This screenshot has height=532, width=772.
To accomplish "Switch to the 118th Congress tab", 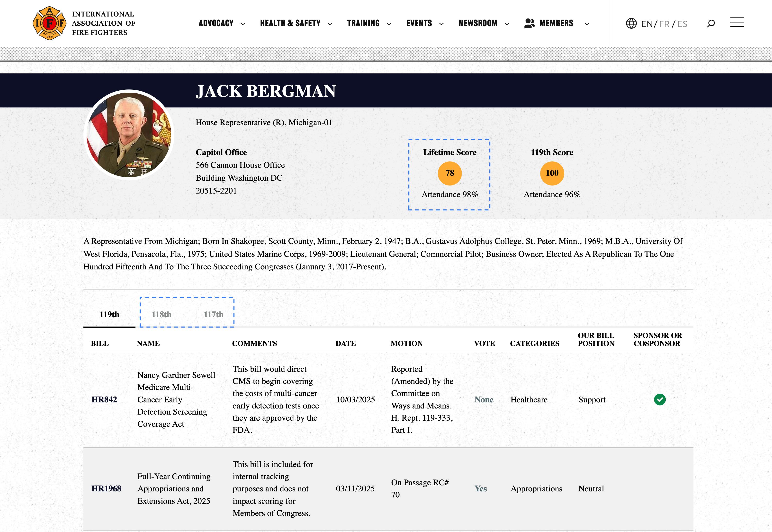I will (x=162, y=314).
